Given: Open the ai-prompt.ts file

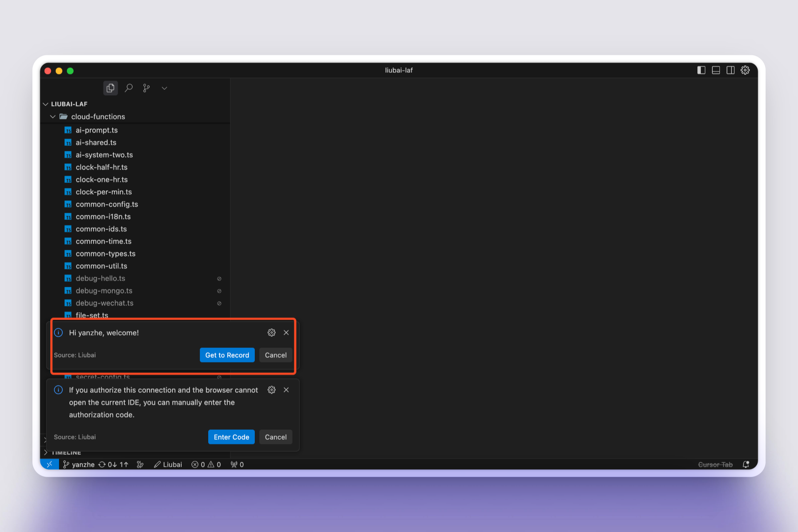Looking at the screenshot, I should point(96,130).
